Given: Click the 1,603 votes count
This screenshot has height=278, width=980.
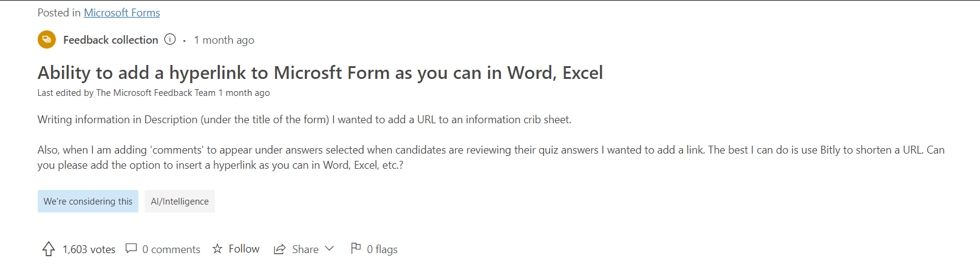Looking at the screenshot, I should coord(89,249).
